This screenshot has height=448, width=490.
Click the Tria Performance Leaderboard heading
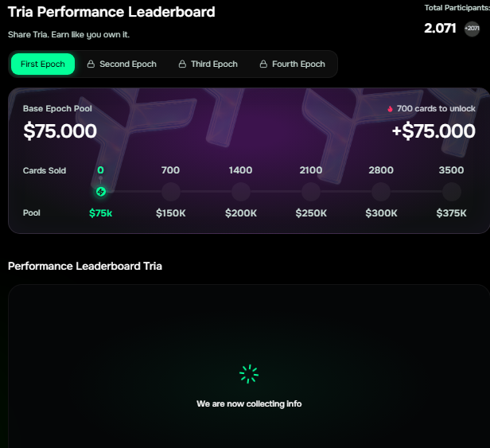(111, 13)
